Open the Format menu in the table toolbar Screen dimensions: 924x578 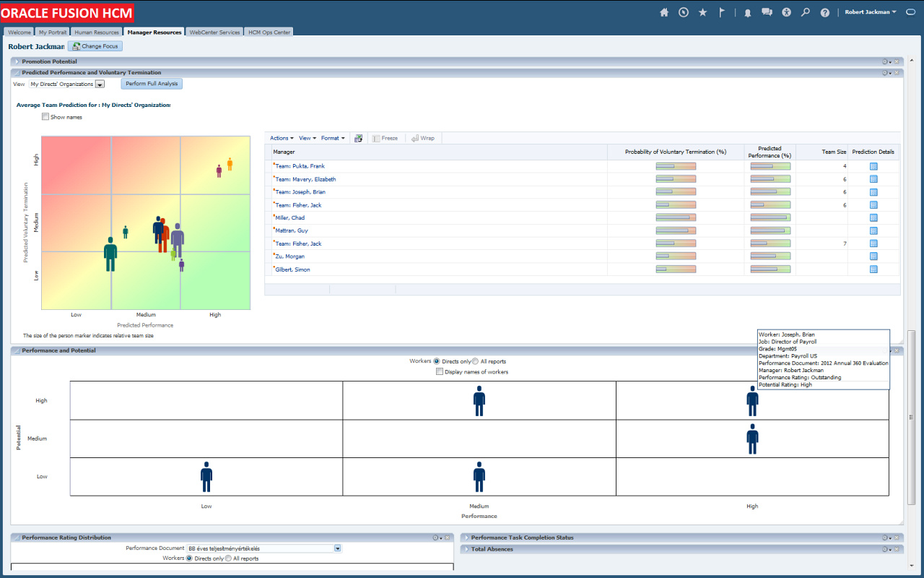(333, 138)
